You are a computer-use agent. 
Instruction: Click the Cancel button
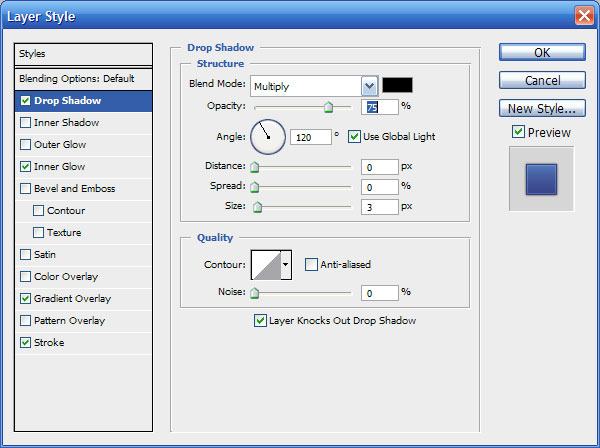pyautogui.click(x=542, y=80)
